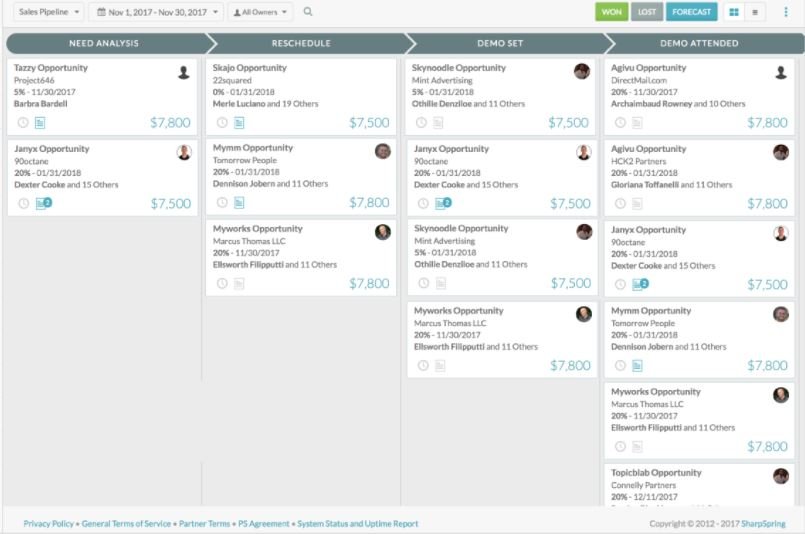The height and width of the screenshot is (534, 805).
Task: Select the DEMO ATTENDED stage header
Action: pos(699,43)
